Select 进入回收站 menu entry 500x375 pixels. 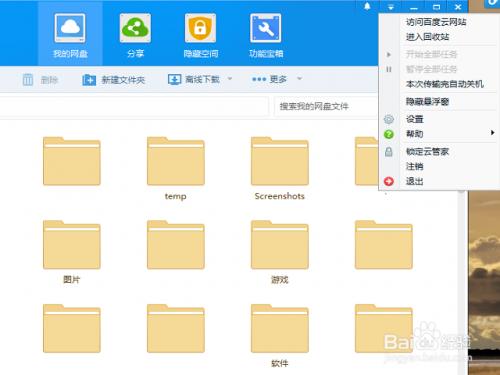click(x=427, y=37)
